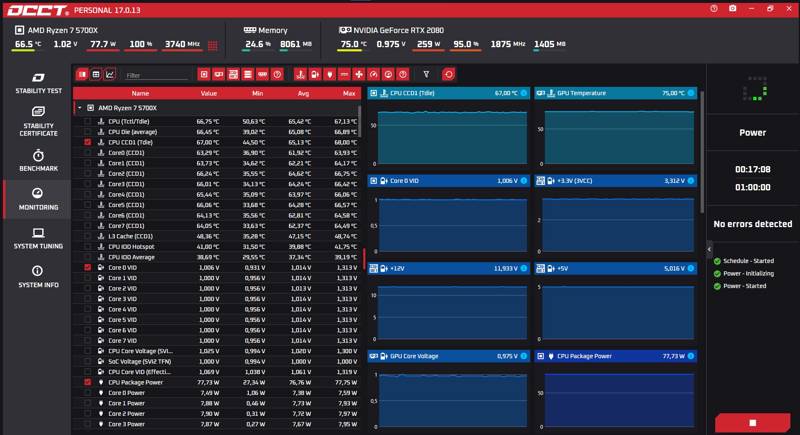800x435 pixels.
Task: Click the reset monitoring values icon
Action: tap(448, 74)
